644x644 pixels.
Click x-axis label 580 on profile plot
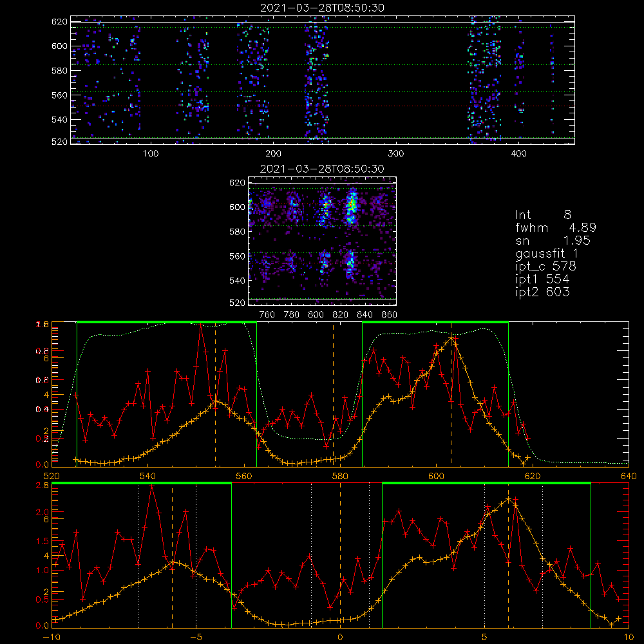340,477
